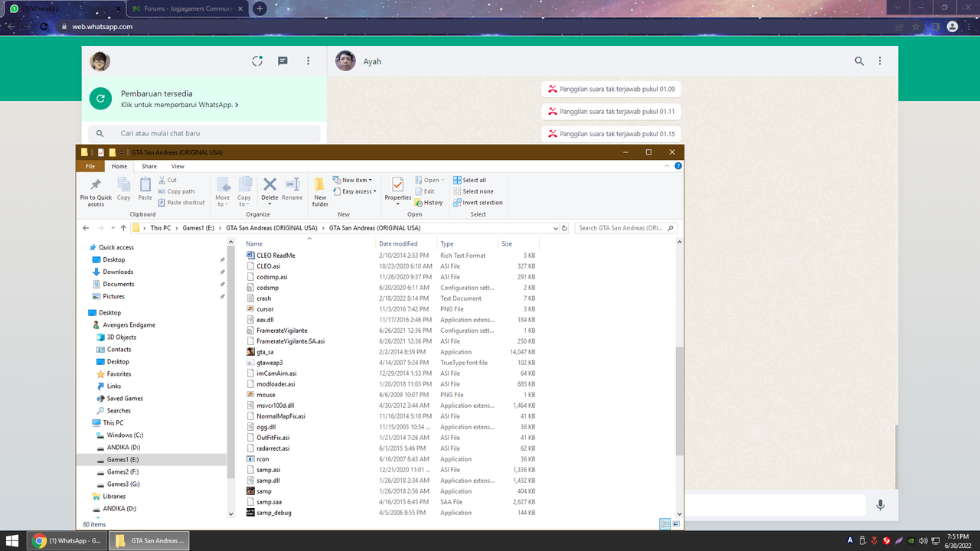Click Select none in ribbon
This screenshot has width=980, height=551.
[x=473, y=191]
